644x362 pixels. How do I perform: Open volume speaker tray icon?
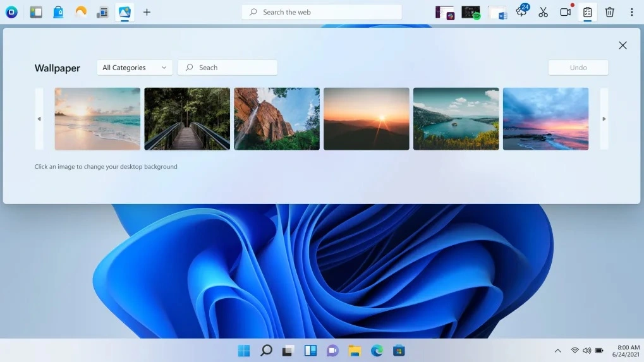click(x=587, y=351)
